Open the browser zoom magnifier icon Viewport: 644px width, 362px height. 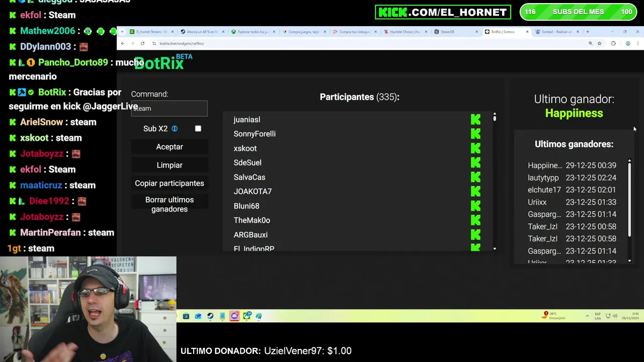click(x=590, y=44)
